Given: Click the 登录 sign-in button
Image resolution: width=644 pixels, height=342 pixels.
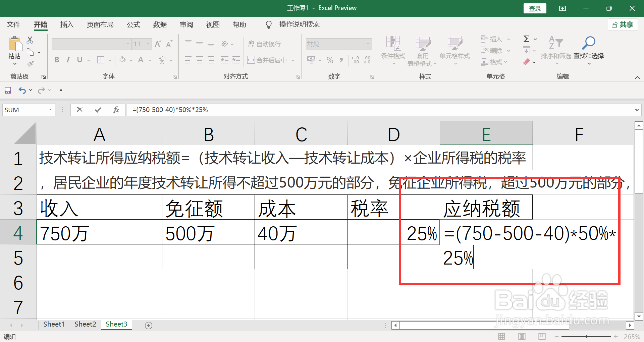Looking at the screenshot, I should tap(535, 8).
